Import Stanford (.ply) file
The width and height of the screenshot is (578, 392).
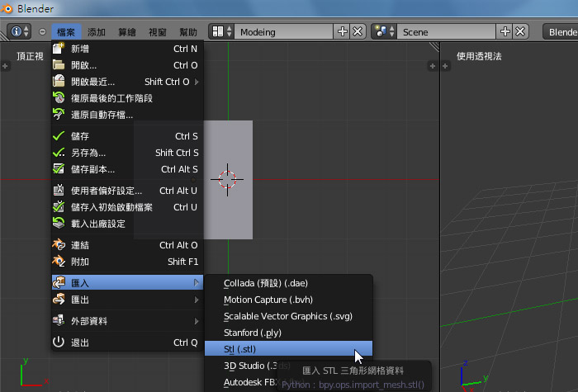tap(289, 333)
